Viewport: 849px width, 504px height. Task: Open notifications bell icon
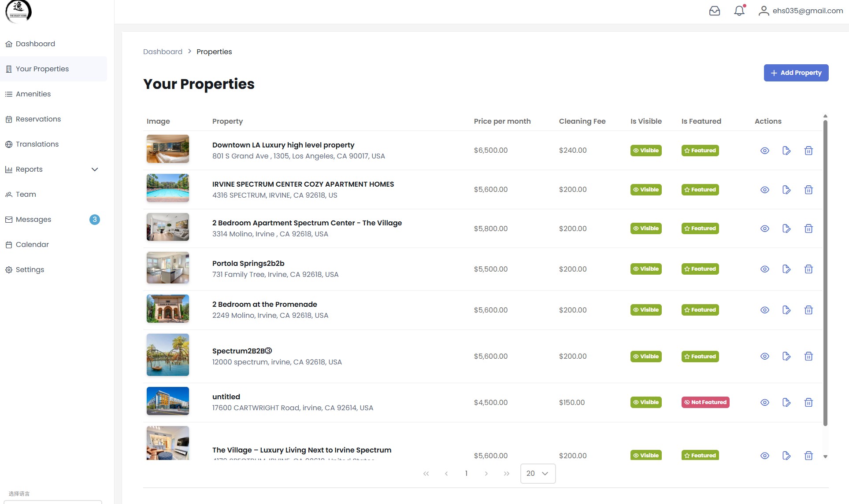739,11
